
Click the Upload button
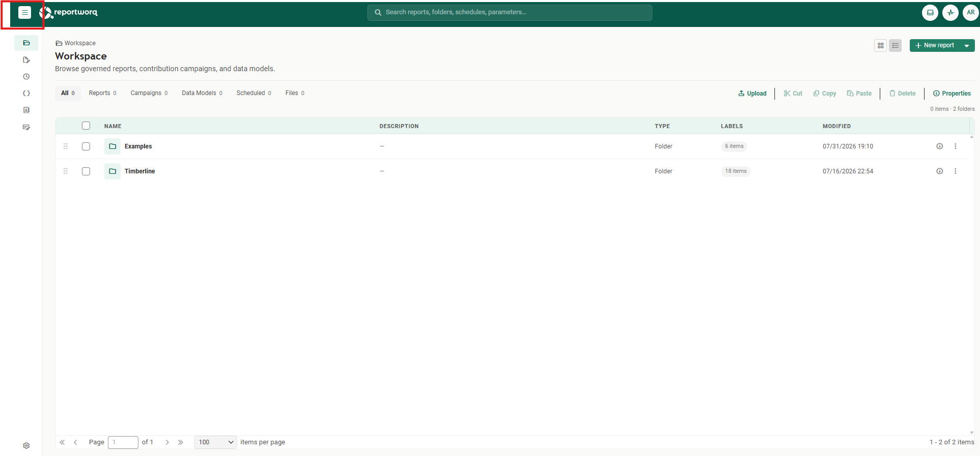[753, 94]
